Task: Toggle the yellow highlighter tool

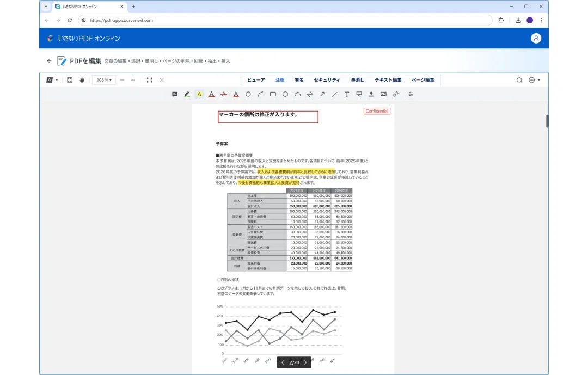Action: pos(199,94)
